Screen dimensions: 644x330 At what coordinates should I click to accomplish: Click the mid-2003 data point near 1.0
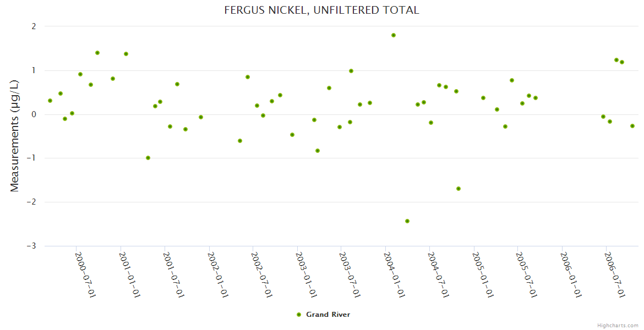click(351, 71)
